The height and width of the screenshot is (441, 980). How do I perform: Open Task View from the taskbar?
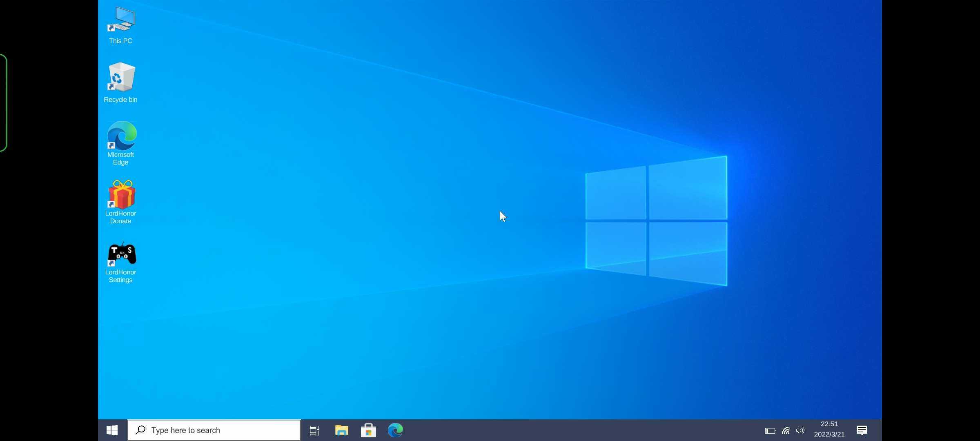[x=314, y=430]
